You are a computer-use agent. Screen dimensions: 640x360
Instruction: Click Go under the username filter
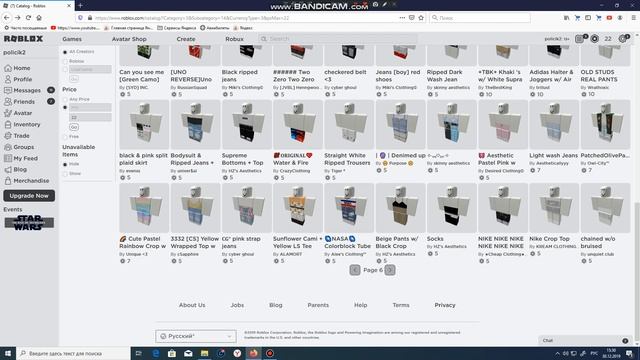74,79
